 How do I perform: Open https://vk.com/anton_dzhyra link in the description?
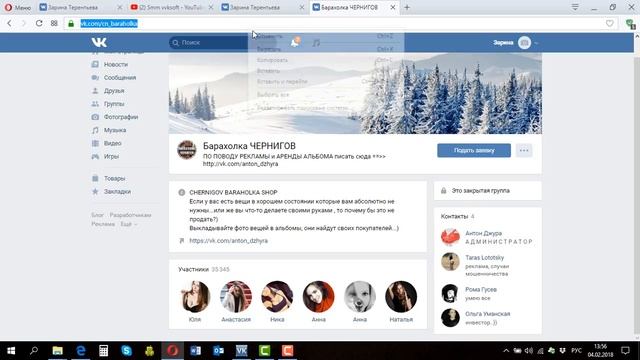(x=229, y=241)
